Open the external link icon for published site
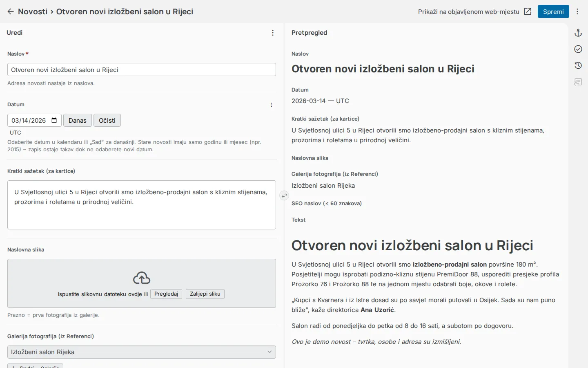The image size is (588, 368). point(528,11)
